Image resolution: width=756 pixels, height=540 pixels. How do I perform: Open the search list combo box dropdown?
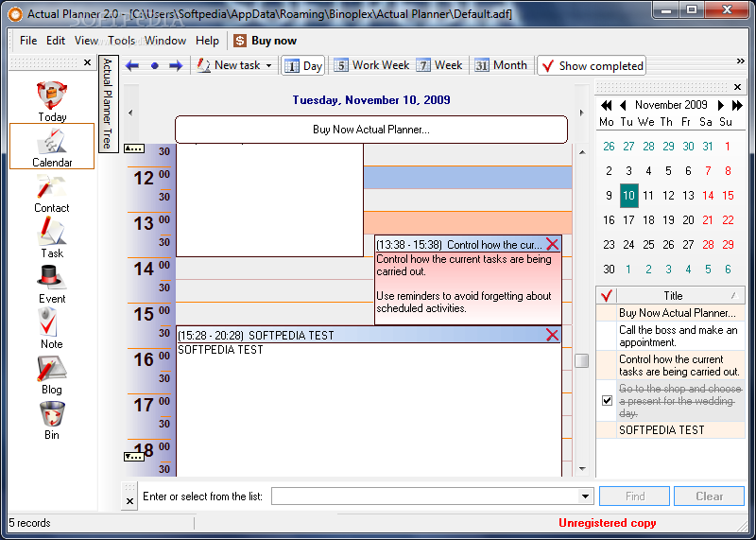[x=586, y=496]
